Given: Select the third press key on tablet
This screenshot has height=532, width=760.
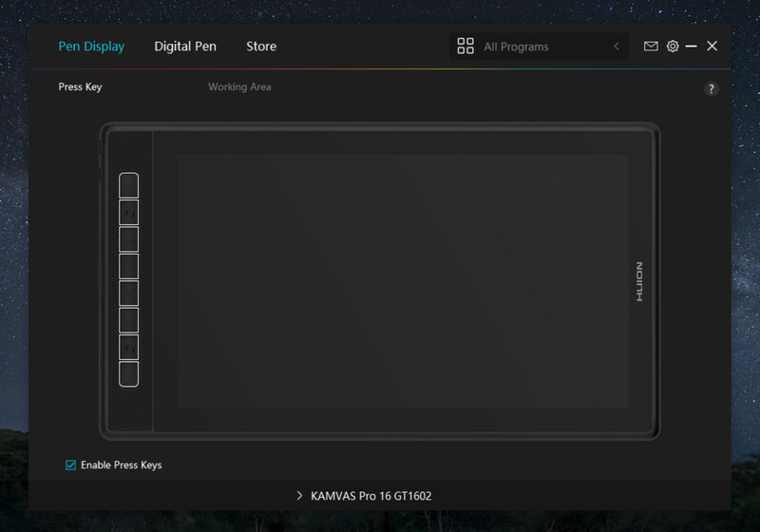Looking at the screenshot, I should (x=129, y=239).
